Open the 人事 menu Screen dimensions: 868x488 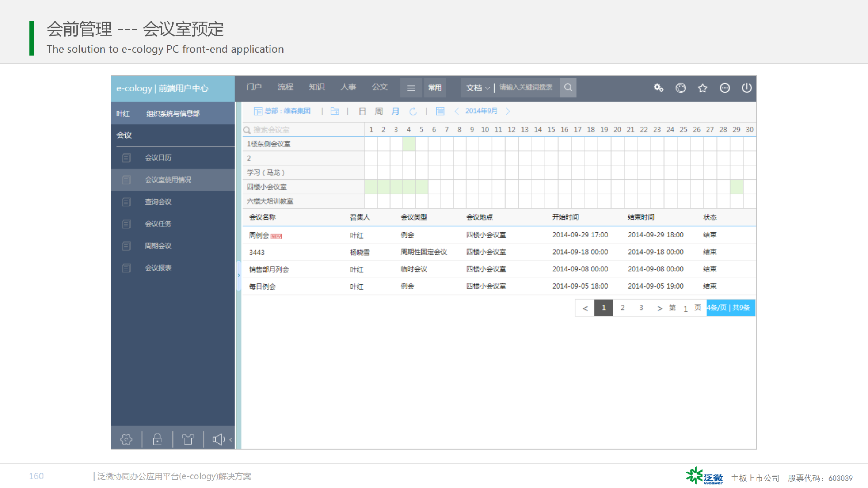pos(349,87)
